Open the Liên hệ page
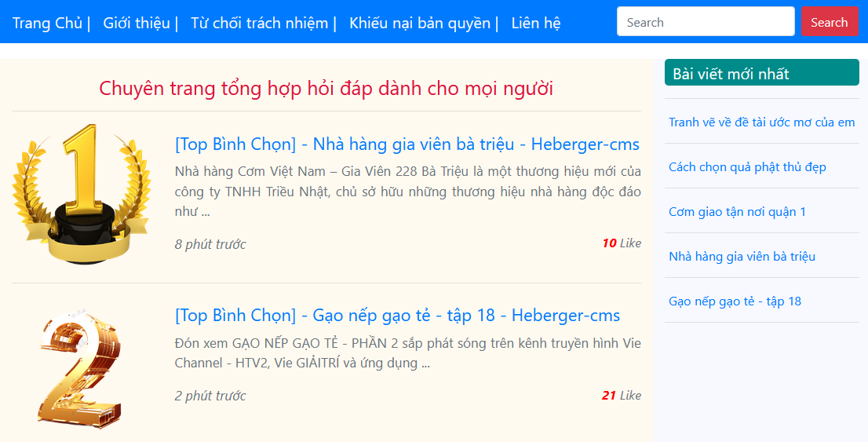This screenshot has width=868, height=442. tap(536, 23)
